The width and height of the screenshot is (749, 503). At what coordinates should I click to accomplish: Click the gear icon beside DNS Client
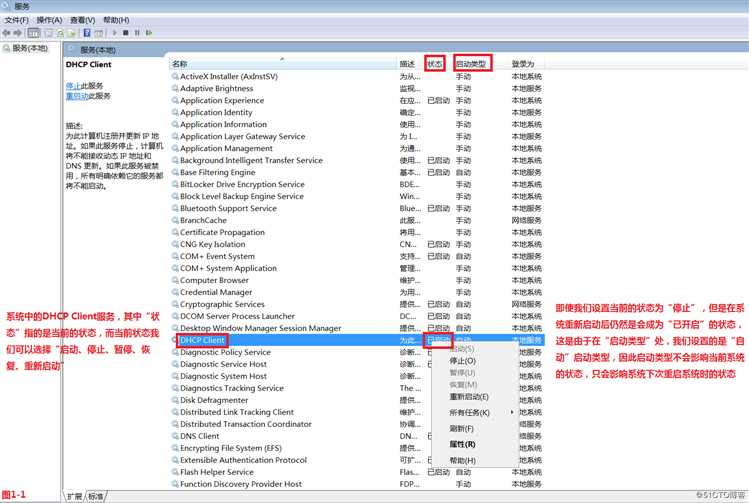pos(175,436)
